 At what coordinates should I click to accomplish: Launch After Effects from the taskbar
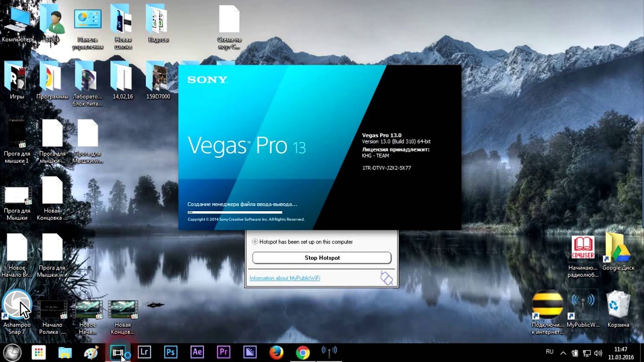[197, 353]
